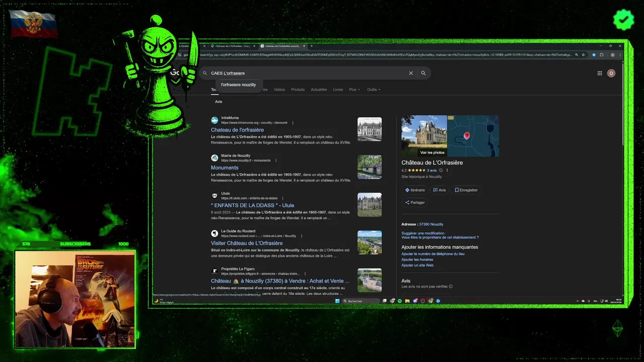Click the Enregistrer save button
The height and width of the screenshot is (362, 644).
point(466,190)
